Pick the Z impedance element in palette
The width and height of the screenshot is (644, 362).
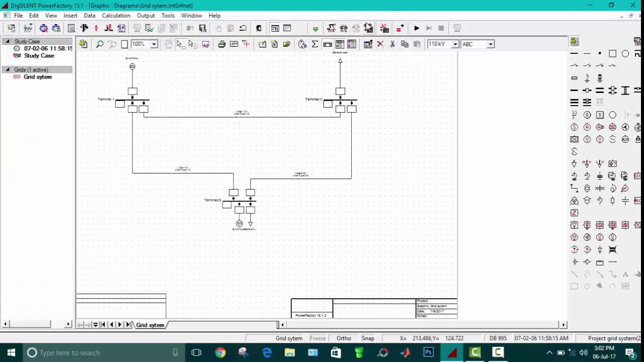(574, 213)
